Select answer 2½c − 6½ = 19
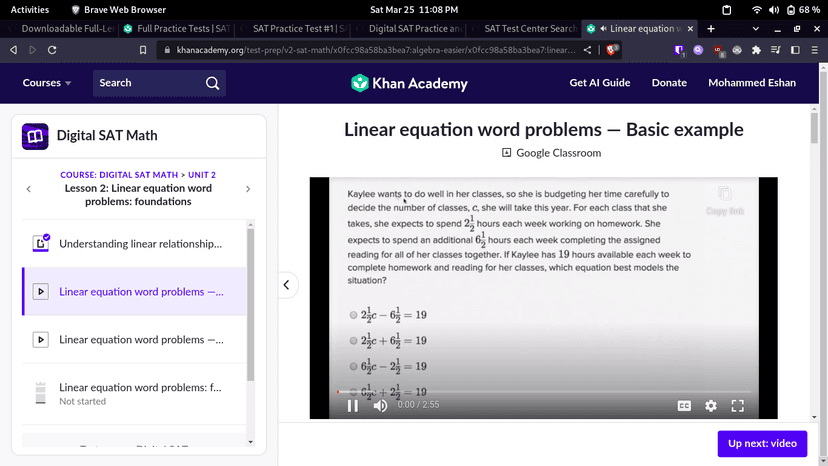The height and width of the screenshot is (466, 828). [353, 315]
